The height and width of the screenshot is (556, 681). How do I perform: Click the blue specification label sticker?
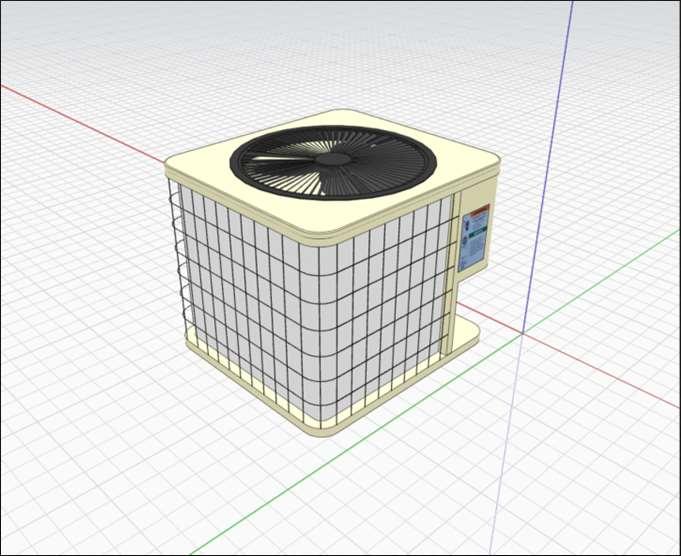476,237
